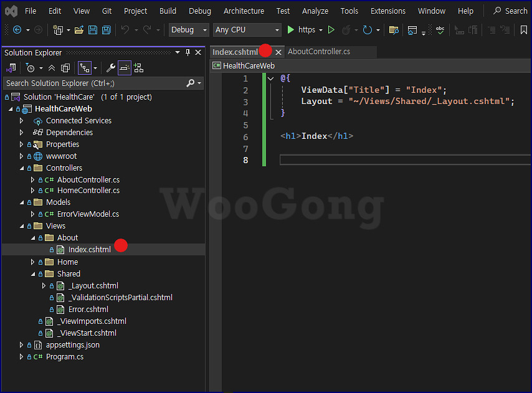
Task: Click the Save icon
Action: click(93, 30)
